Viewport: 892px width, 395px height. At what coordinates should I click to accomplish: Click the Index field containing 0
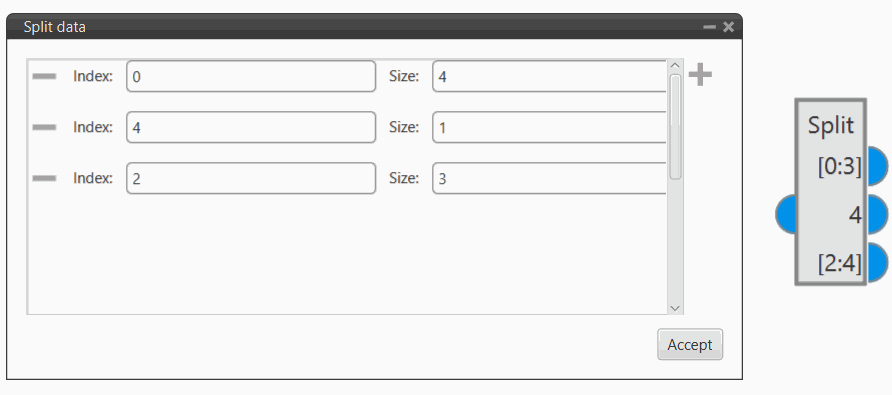click(x=251, y=76)
